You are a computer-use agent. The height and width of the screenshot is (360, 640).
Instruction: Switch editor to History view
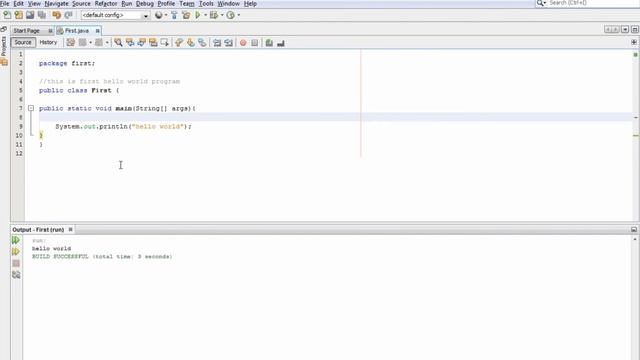[x=48, y=42]
